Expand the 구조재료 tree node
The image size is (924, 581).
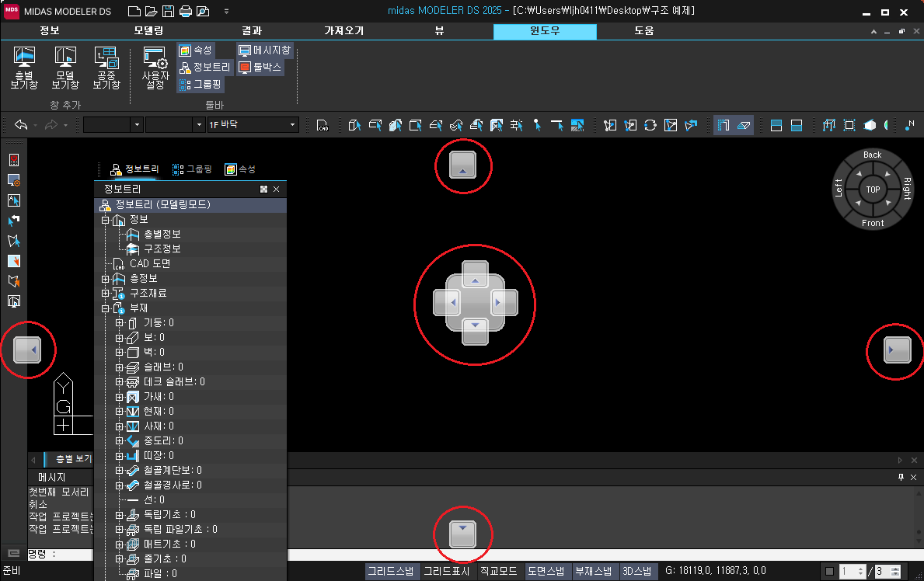click(105, 294)
